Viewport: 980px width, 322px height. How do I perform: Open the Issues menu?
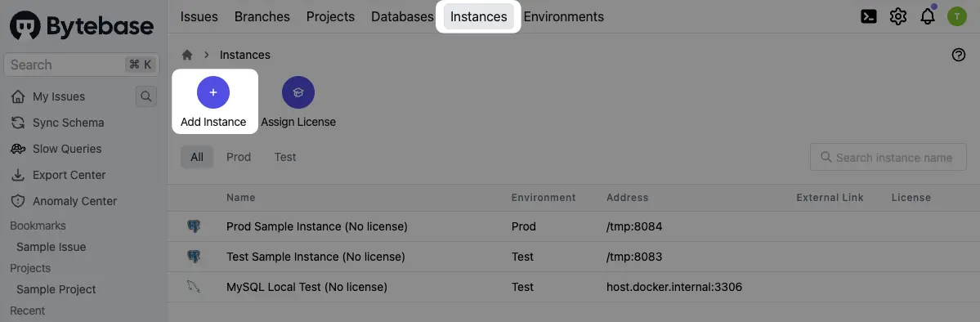click(x=199, y=17)
